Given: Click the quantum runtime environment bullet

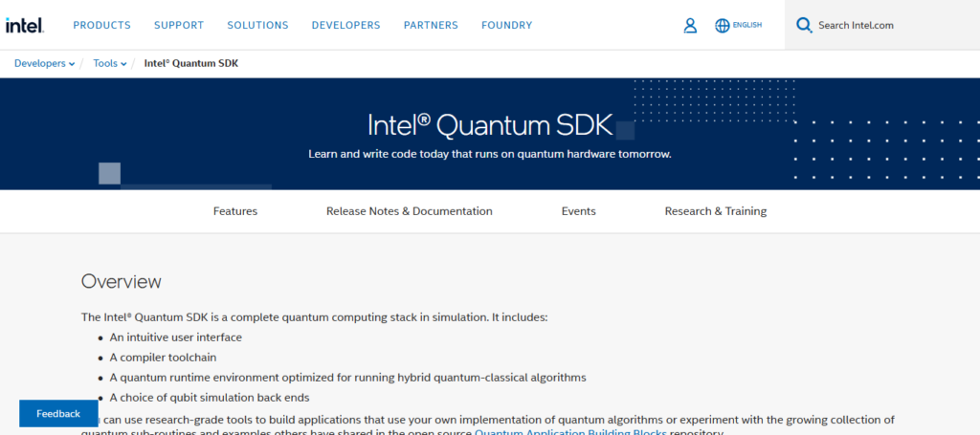Looking at the screenshot, I should pyautogui.click(x=348, y=378).
